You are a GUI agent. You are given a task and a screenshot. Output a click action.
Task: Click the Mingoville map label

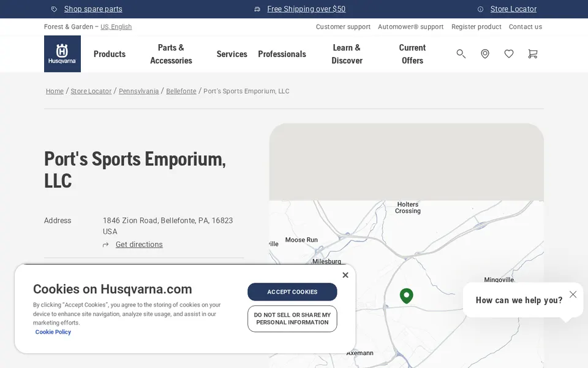click(x=499, y=280)
